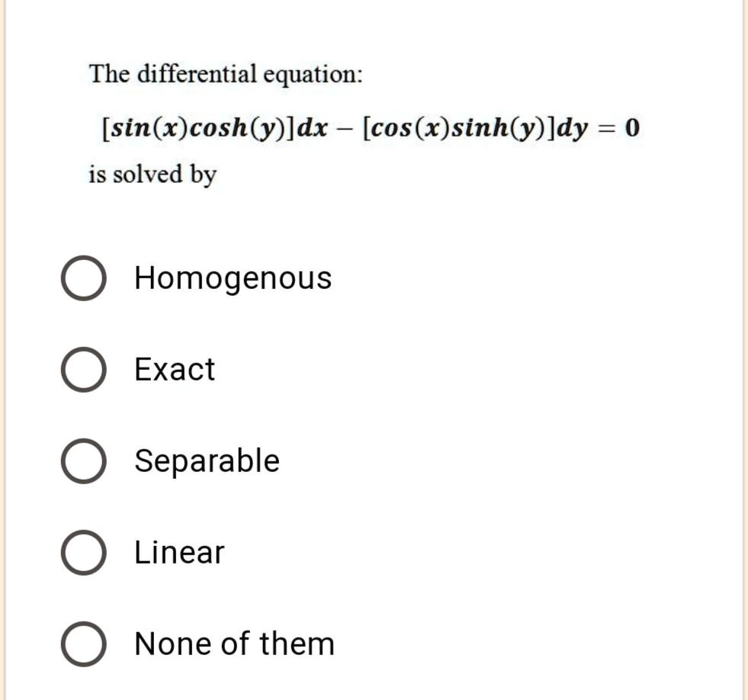
Task: Click the phrase is solved by
Action: 152,175
